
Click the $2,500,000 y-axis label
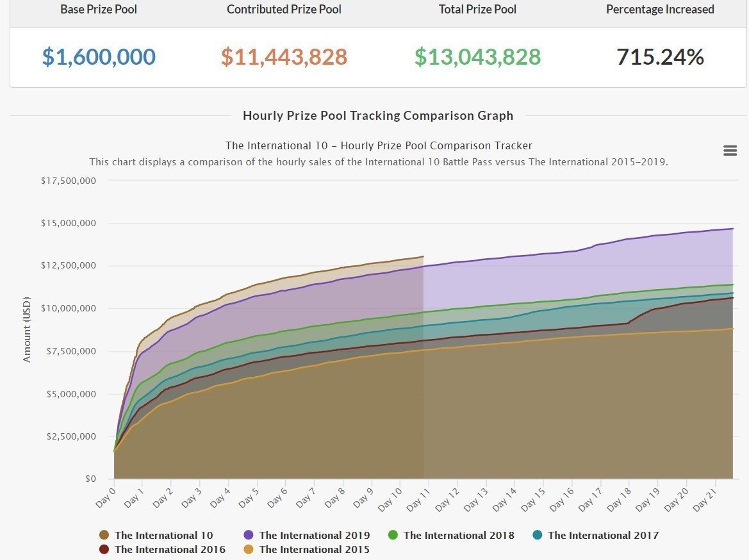pyautogui.click(x=71, y=436)
